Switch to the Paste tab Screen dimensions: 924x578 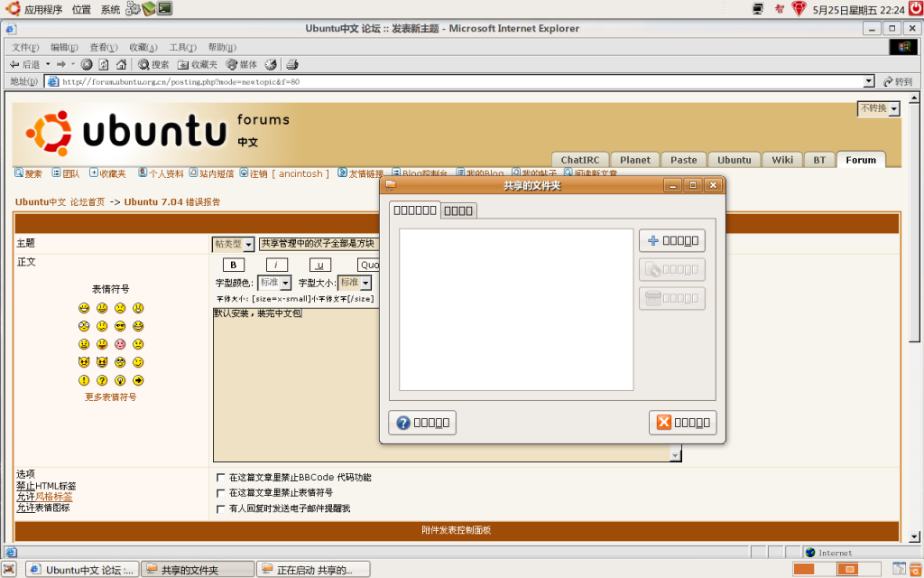684,160
